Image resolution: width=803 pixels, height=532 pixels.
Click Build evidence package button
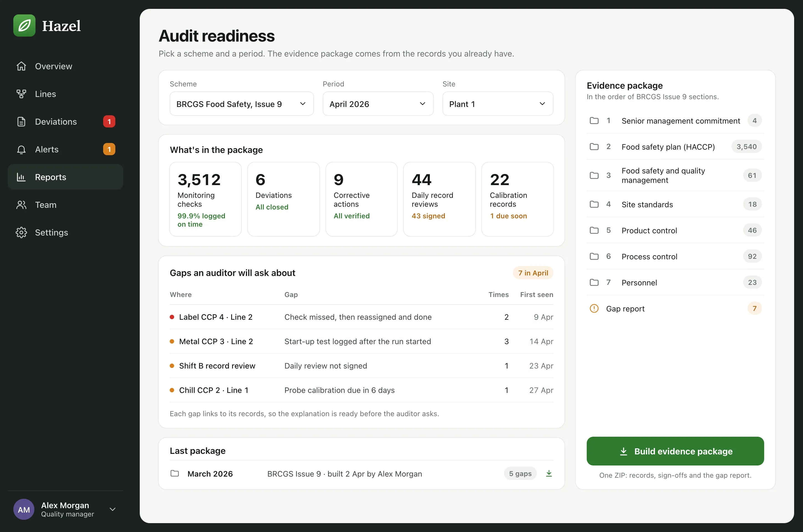tap(675, 451)
